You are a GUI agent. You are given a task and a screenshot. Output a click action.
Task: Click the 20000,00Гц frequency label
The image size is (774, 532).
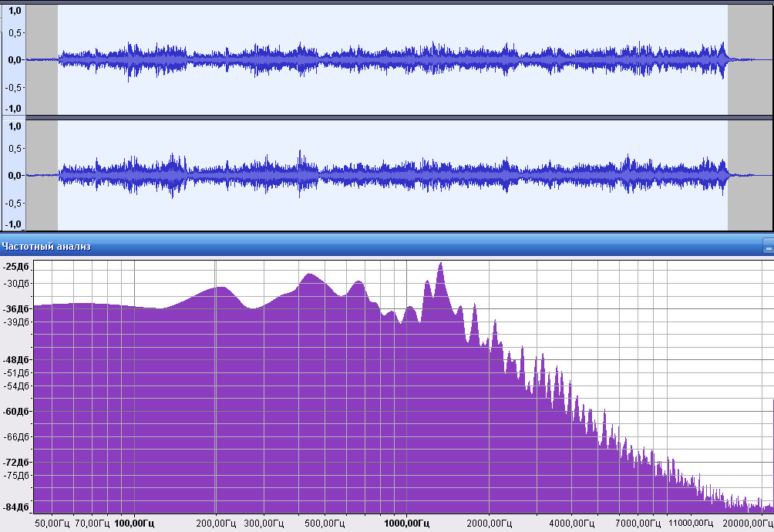[747, 523]
